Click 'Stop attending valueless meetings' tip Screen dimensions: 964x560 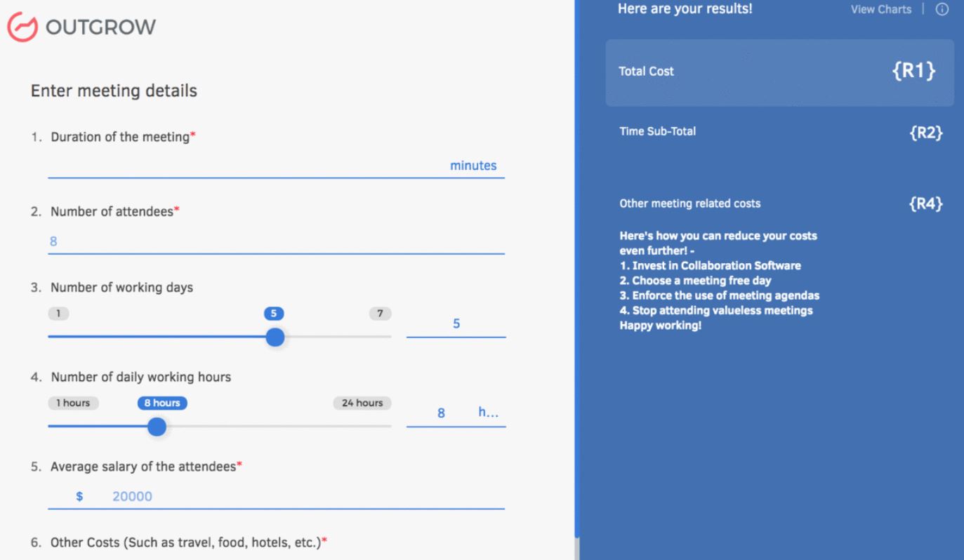(x=716, y=310)
